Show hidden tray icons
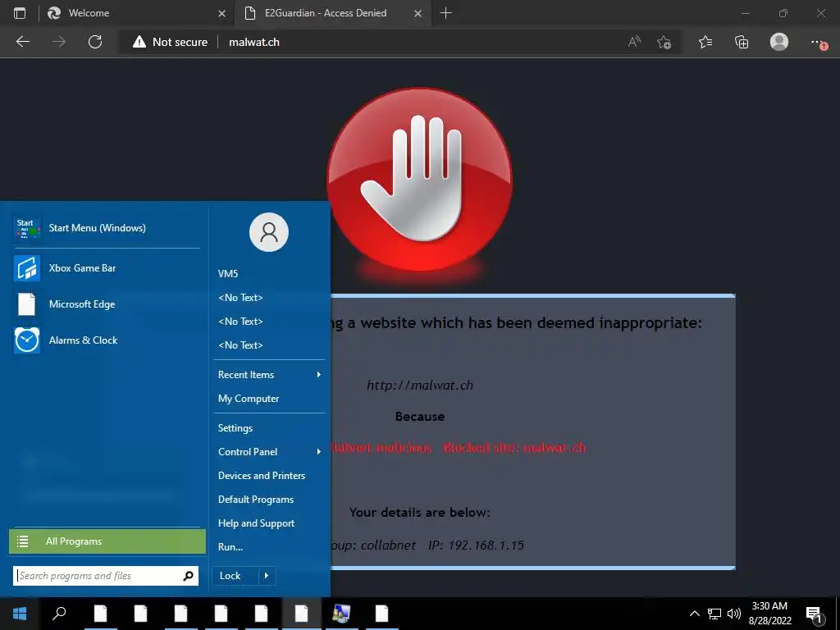Image resolution: width=840 pixels, height=630 pixels. (x=694, y=614)
